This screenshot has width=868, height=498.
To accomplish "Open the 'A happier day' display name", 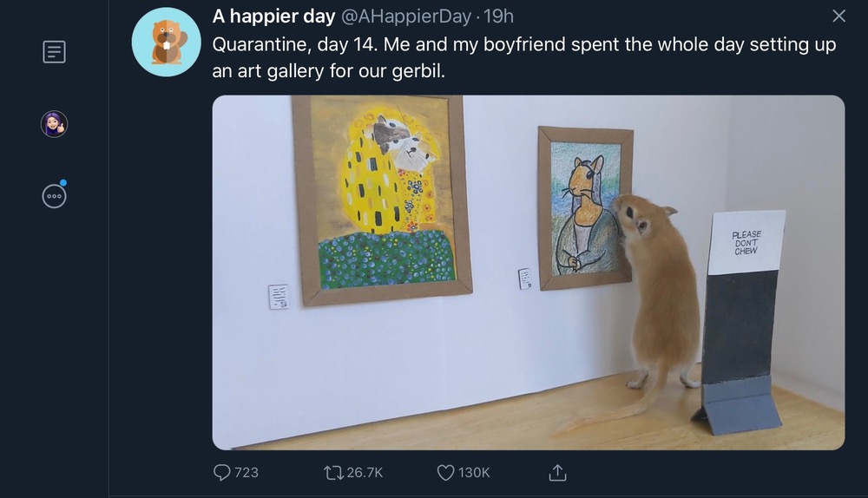I will (273, 16).
